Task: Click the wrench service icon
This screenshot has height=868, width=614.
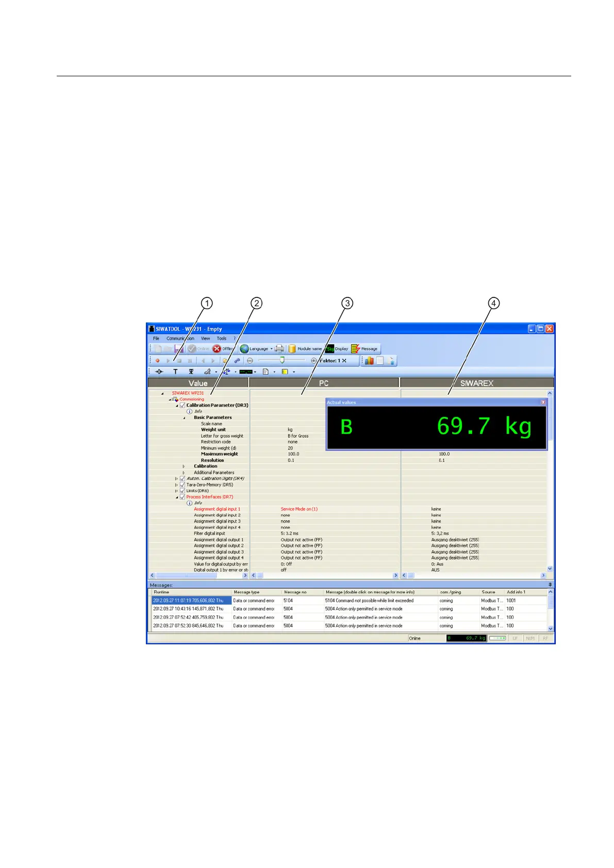Action: [x=207, y=372]
